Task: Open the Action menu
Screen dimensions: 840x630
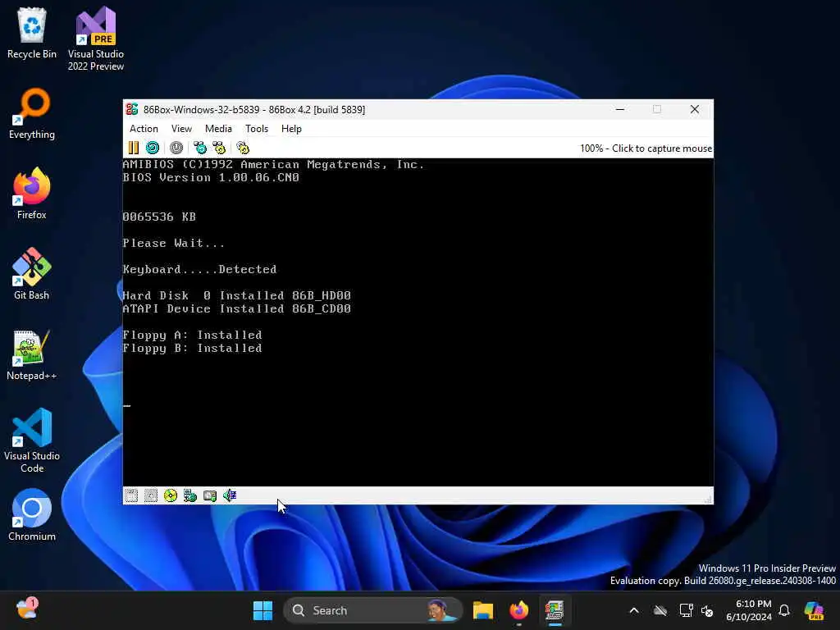Action: [x=144, y=129]
